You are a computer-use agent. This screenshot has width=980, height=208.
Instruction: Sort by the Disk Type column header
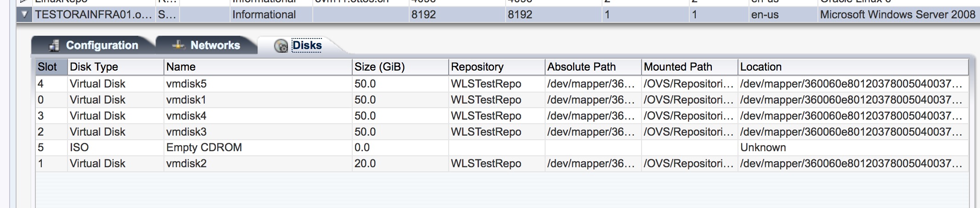pyautogui.click(x=116, y=67)
